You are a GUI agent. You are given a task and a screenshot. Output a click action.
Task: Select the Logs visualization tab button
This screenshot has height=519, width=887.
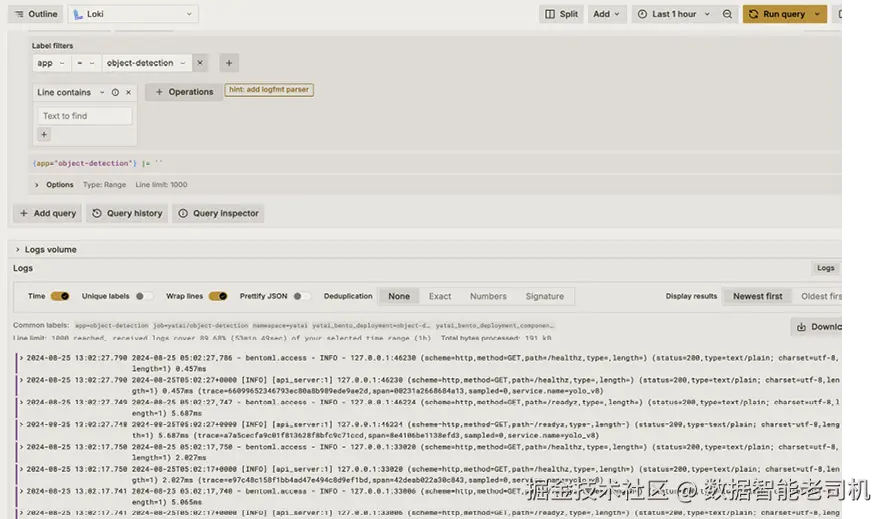pyautogui.click(x=825, y=268)
